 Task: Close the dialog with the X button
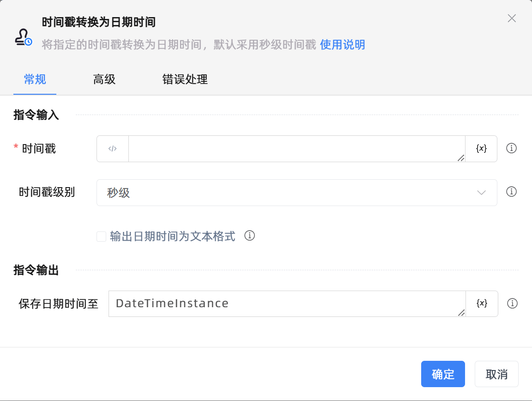point(512,18)
